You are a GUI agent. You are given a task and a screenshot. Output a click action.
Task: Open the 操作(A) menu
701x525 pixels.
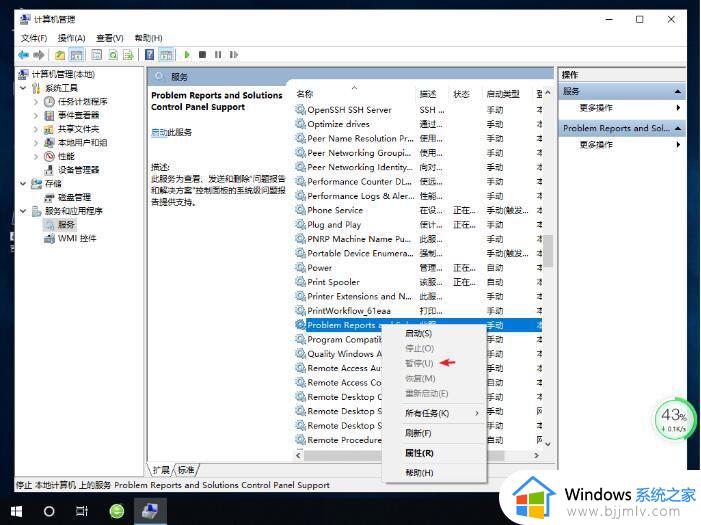(72, 38)
